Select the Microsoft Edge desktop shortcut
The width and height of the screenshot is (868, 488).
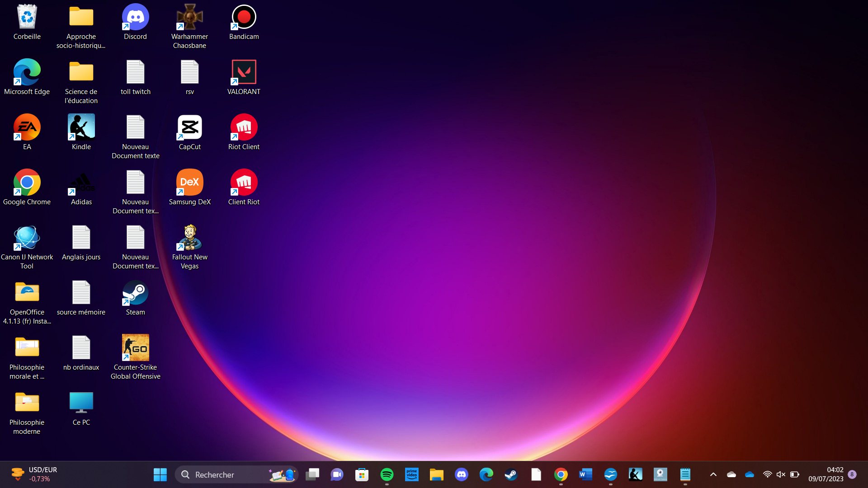point(27,77)
